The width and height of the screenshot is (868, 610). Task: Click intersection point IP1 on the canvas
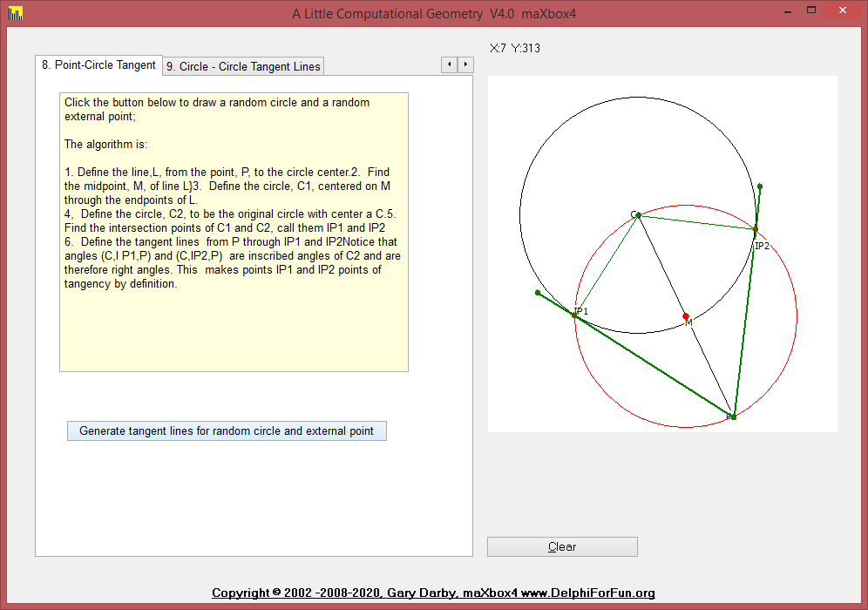[x=574, y=315]
